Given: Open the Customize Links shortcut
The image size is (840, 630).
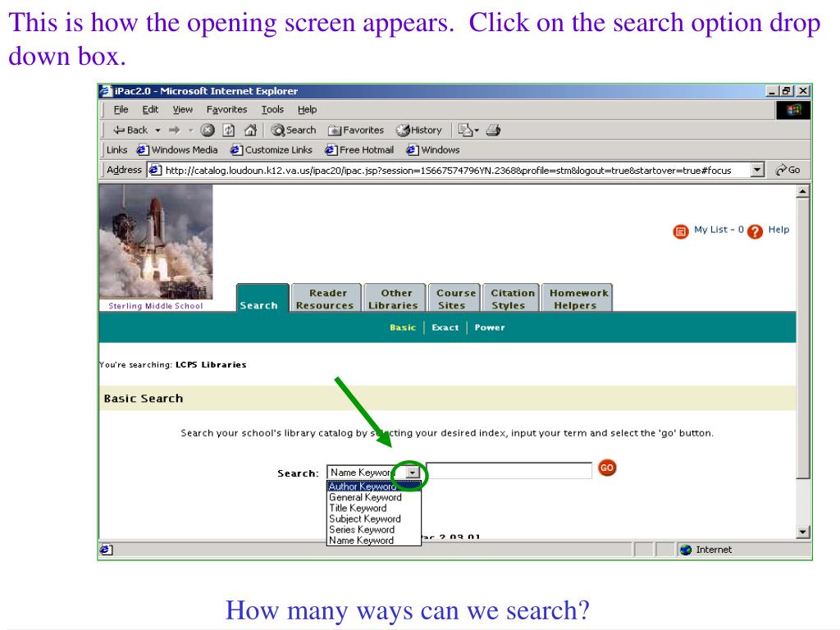Looking at the screenshot, I should pos(272,150).
